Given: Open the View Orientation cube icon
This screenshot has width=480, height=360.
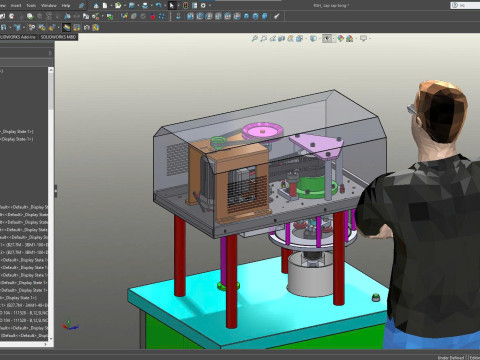Looking at the screenshot, I should coord(299,38).
